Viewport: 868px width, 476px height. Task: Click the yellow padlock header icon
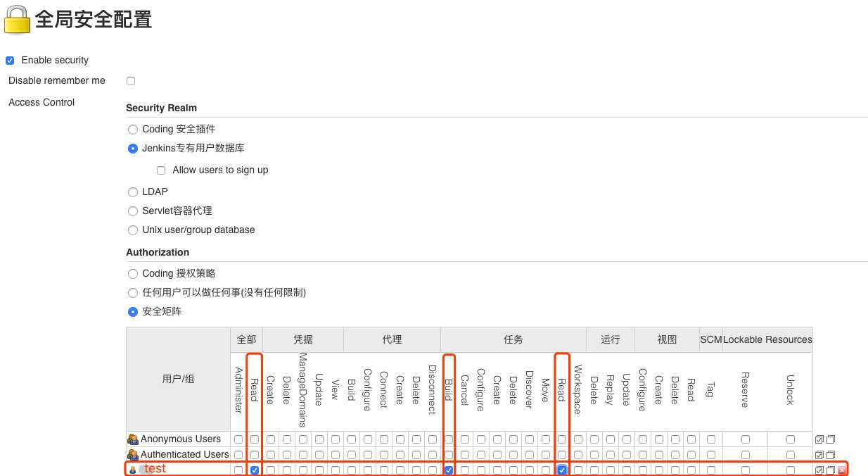coord(17,20)
